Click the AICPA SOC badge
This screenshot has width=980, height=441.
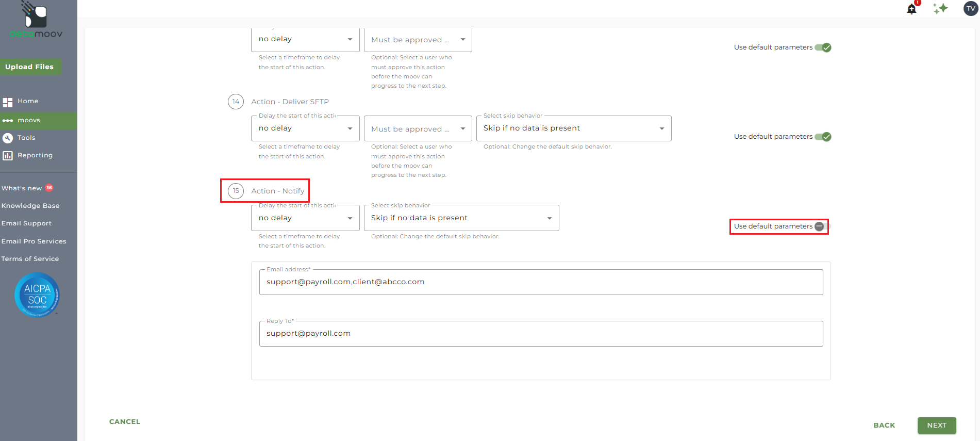(37, 295)
